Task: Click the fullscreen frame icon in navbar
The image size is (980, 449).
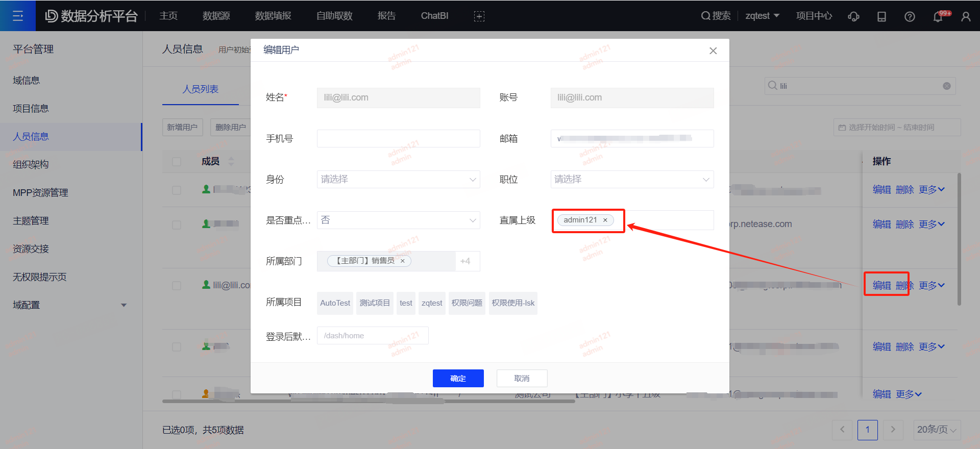Action: tap(479, 16)
